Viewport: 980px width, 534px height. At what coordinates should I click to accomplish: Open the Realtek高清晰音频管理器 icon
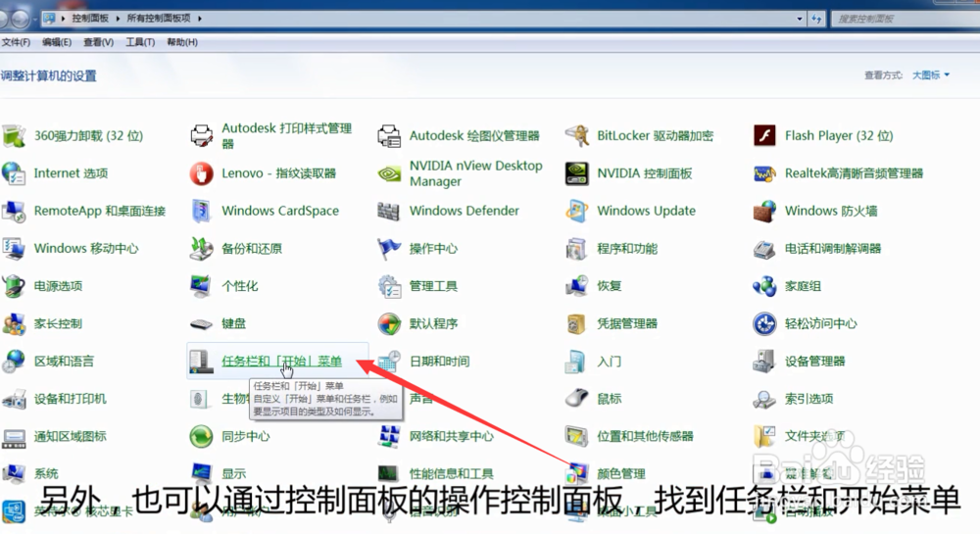764,173
